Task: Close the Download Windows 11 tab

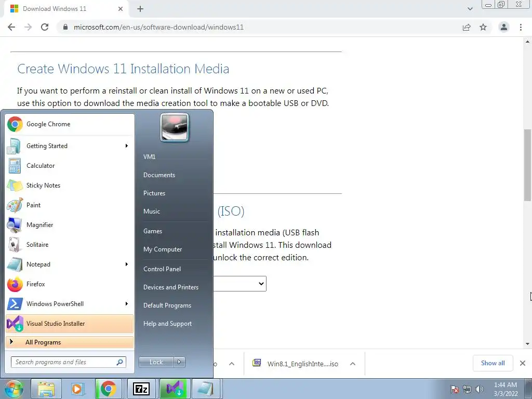Action: (121, 9)
